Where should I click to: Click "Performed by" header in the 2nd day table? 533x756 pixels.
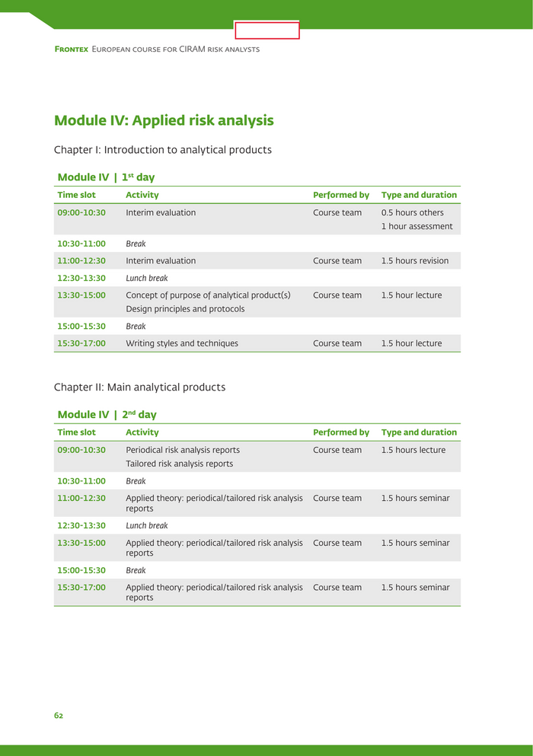click(x=340, y=432)
